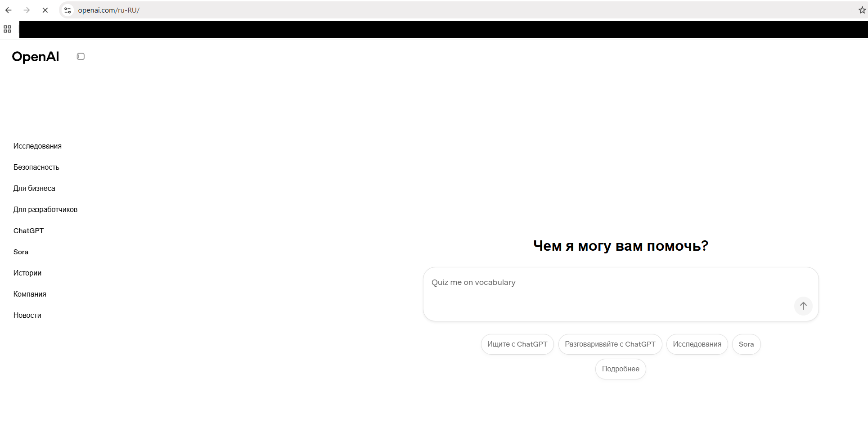Collapse the sidebar with the panel icon

coord(81,56)
